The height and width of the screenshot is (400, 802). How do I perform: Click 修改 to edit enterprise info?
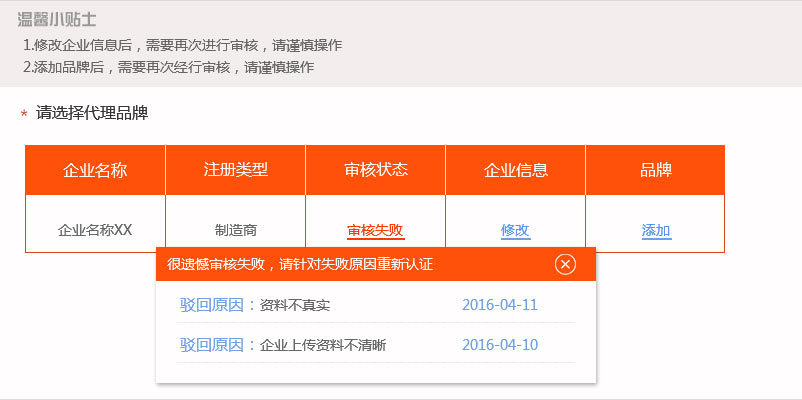pos(515,230)
